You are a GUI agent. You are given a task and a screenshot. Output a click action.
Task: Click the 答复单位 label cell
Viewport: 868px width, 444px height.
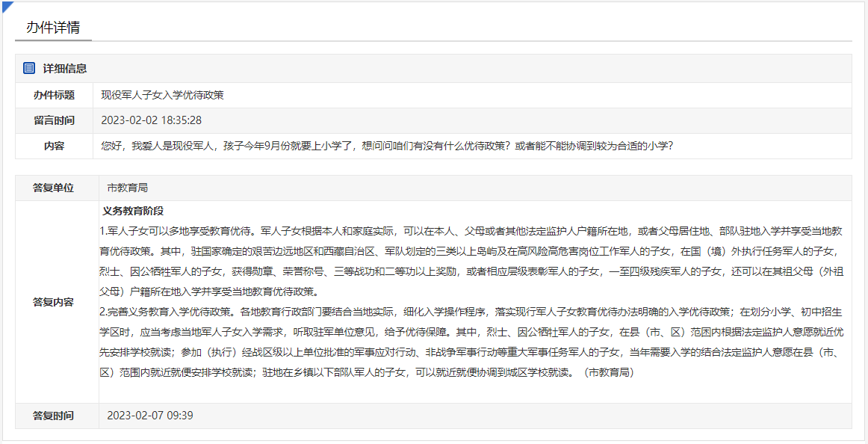[x=57, y=188]
